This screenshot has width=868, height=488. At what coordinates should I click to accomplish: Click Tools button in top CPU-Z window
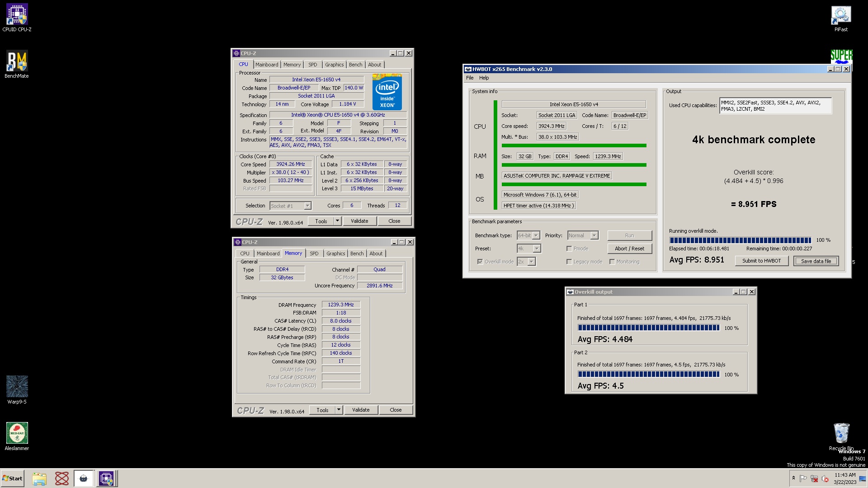pos(321,221)
